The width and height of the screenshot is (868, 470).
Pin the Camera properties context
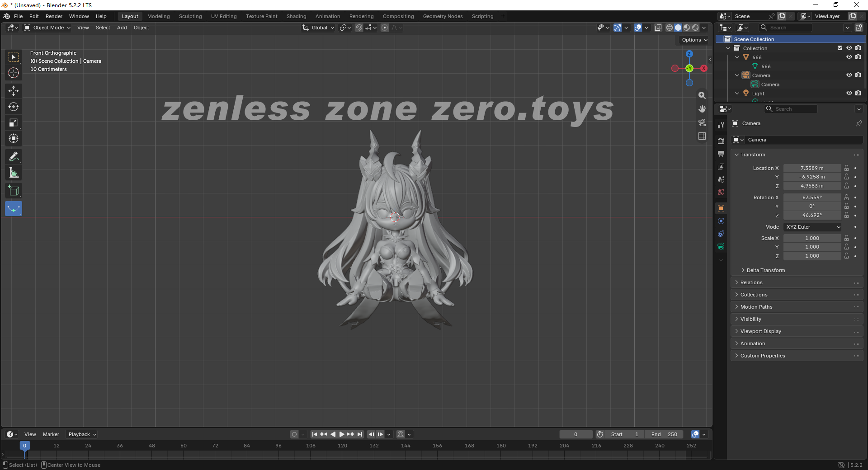(x=859, y=123)
